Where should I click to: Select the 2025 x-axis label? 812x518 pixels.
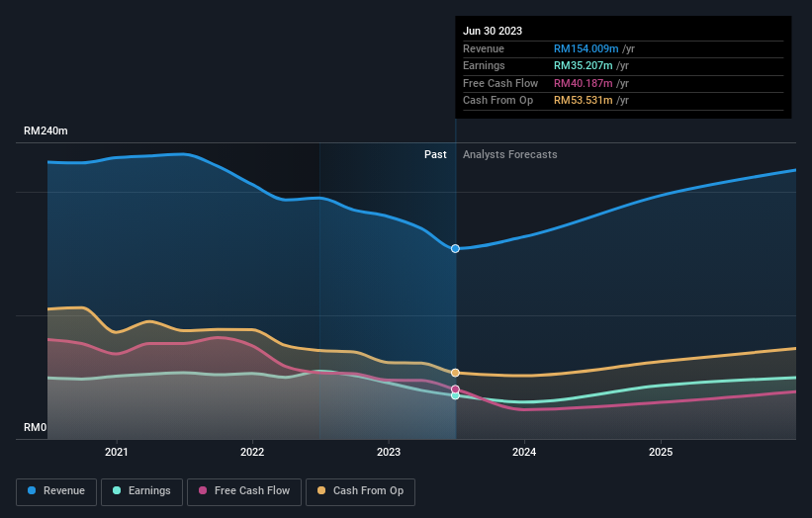tap(661, 452)
